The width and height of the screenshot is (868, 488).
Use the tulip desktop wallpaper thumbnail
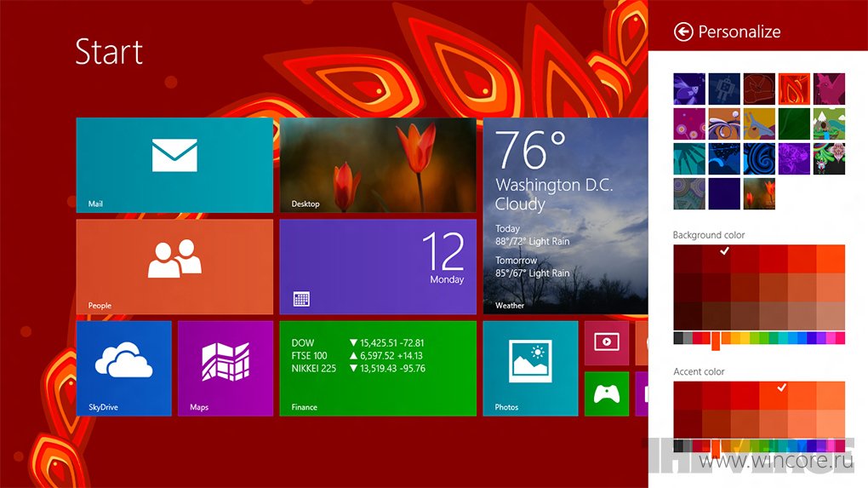[759, 193]
